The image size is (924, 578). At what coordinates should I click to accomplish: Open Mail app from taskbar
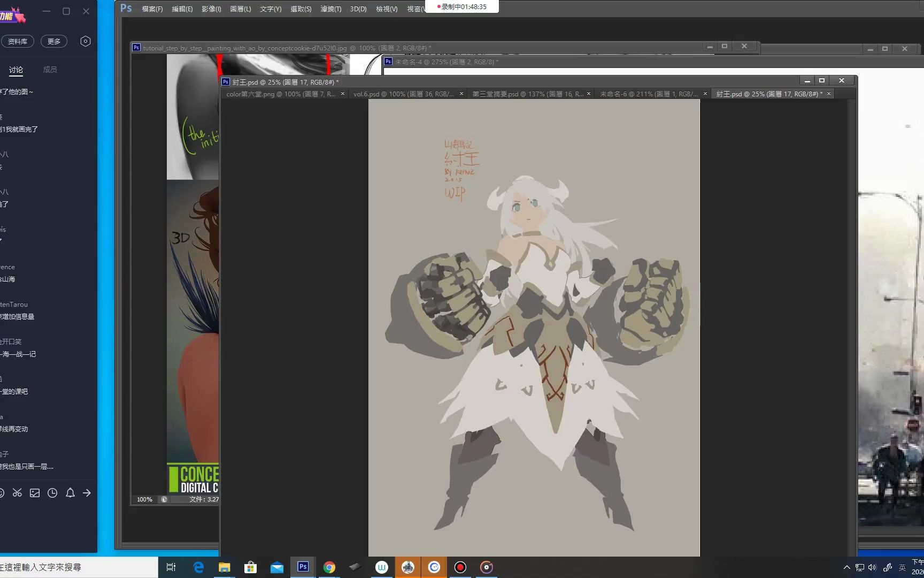click(277, 567)
